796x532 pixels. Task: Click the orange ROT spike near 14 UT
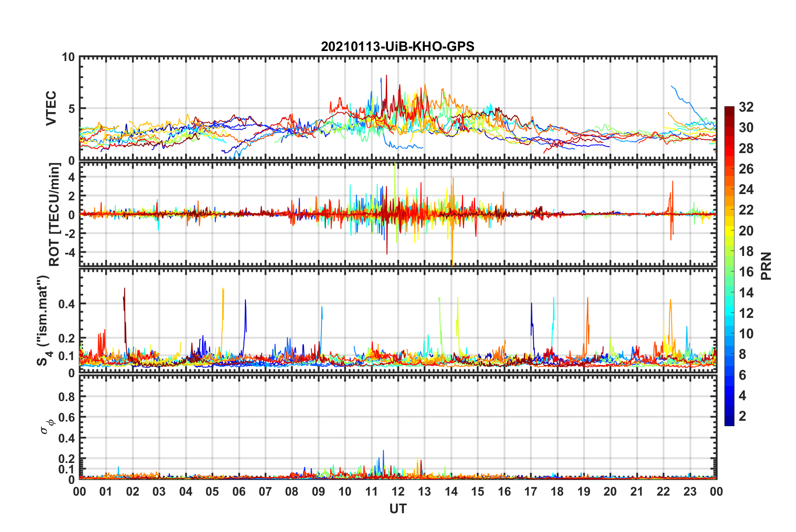[x=452, y=222]
